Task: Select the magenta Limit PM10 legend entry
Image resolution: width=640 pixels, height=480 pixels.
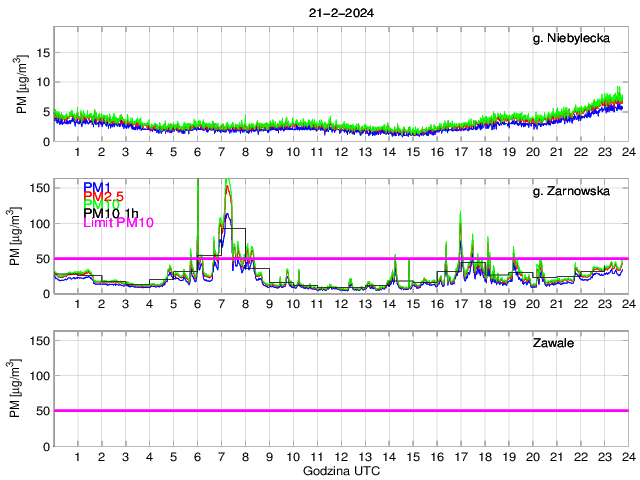Action: pos(118,222)
